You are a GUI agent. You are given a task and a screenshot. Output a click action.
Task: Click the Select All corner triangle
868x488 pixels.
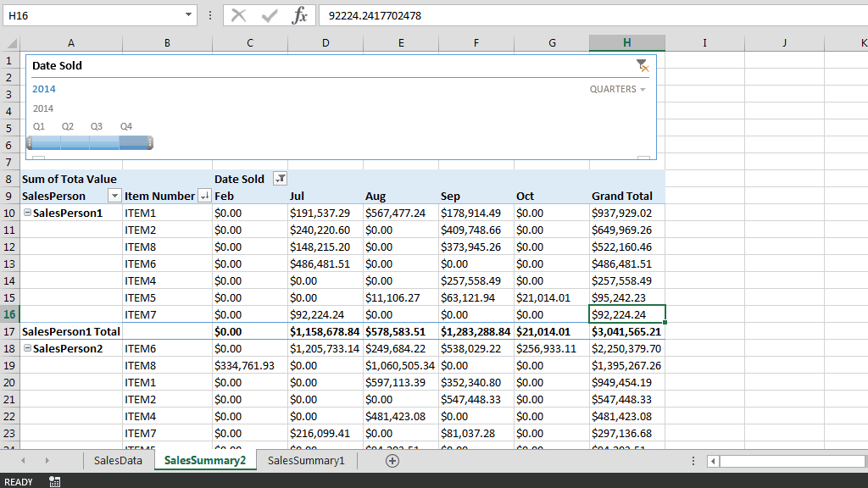click(12, 43)
